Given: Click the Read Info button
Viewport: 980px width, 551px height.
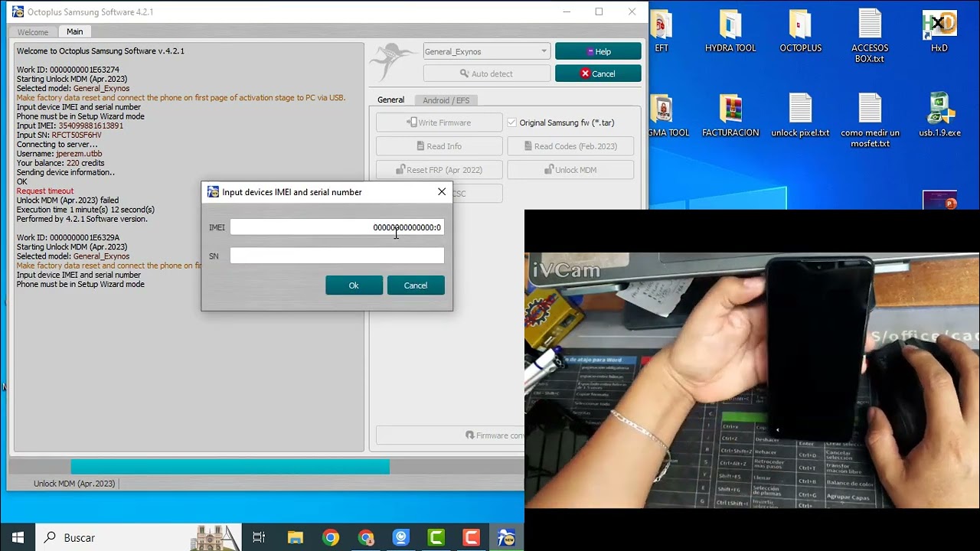Looking at the screenshot, I should tap(439, 146).
